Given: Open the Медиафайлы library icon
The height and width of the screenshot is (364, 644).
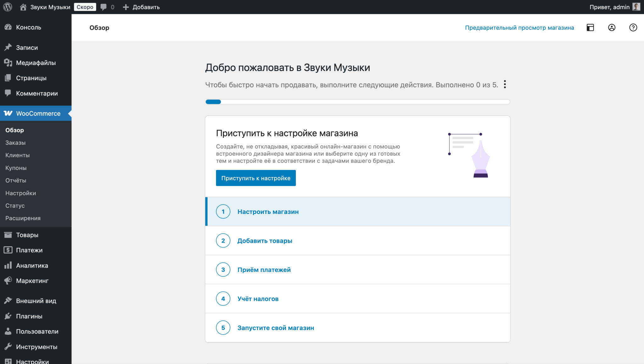Looking at the screenshot, I should (x=8, y=62).
